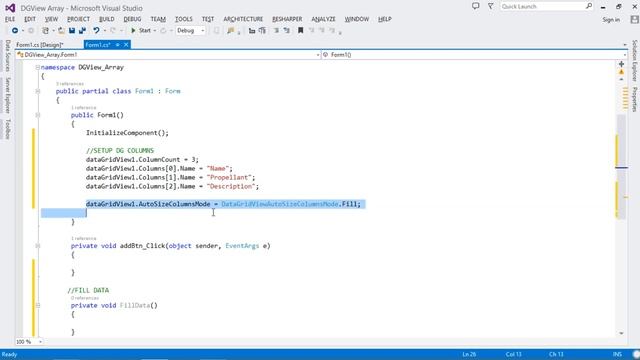Open the Solution Explorer side panel
Screen dimensions: 640x360
635,60
